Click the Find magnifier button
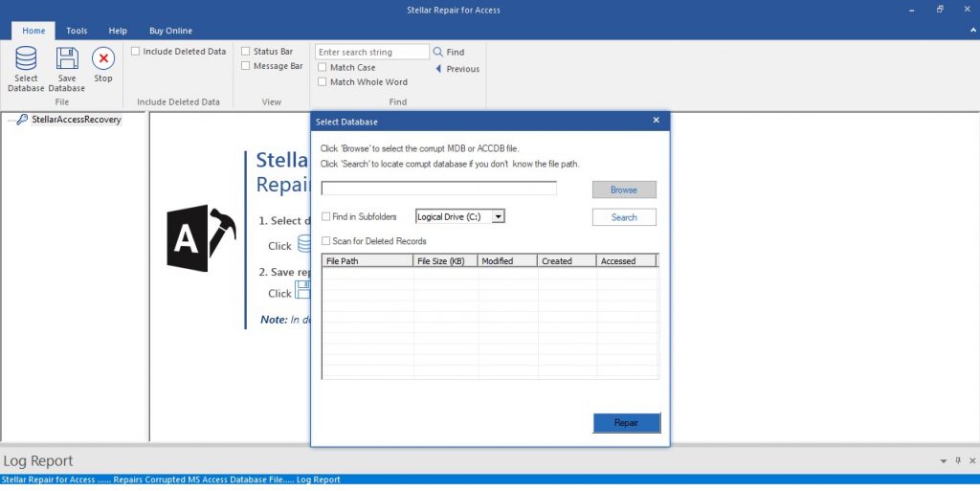 pyautogui.click(x=449, y=53)
